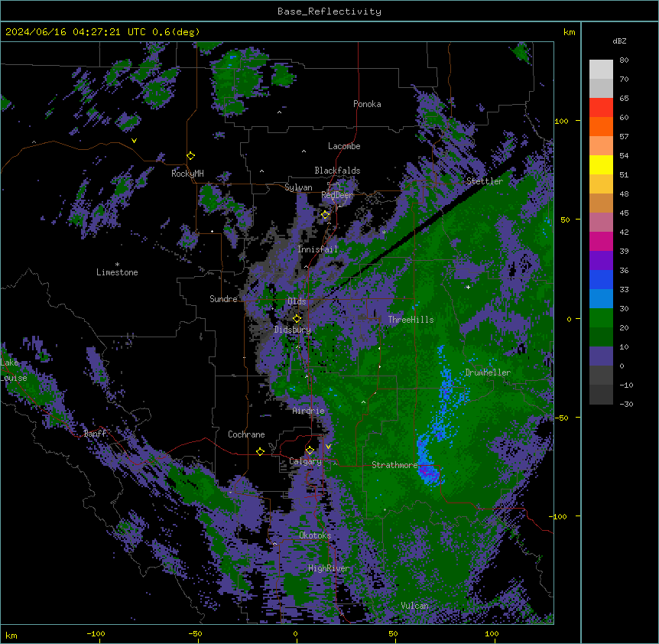Click the light gray 80–70 dBZ legend swatch
This screenshot has height=644, width=659.
click(x=601, y=70)
